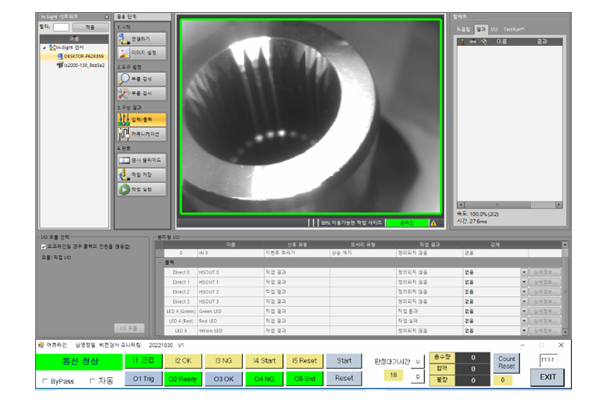Switch to the I/O tab in the palette
Screen dimensions: 610x406
[x=494, y=30]
